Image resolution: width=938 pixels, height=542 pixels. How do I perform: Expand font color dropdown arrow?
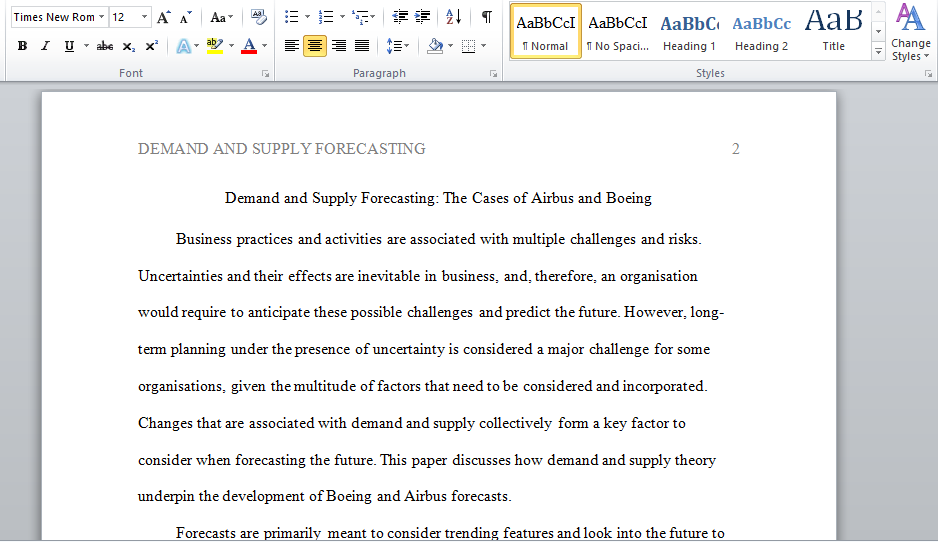[x=264, y=46]
